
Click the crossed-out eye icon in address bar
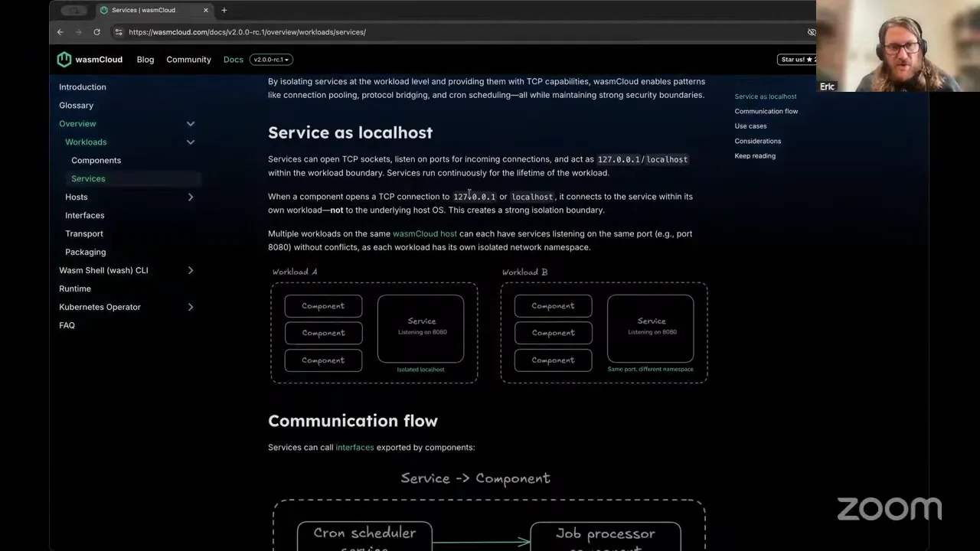coord(812,32)
